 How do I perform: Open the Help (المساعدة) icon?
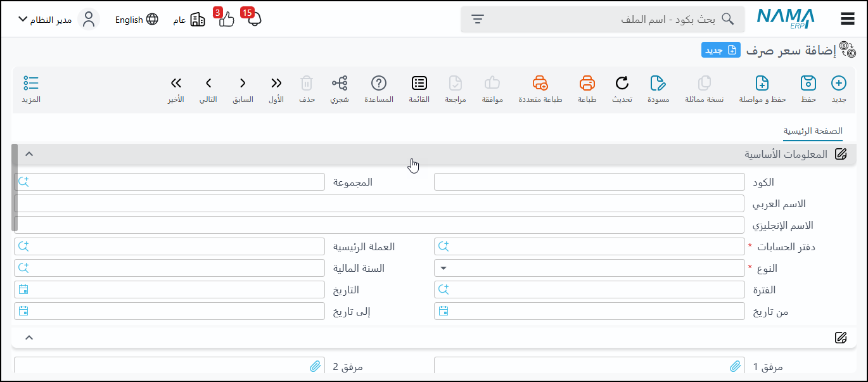click(379, 84)
